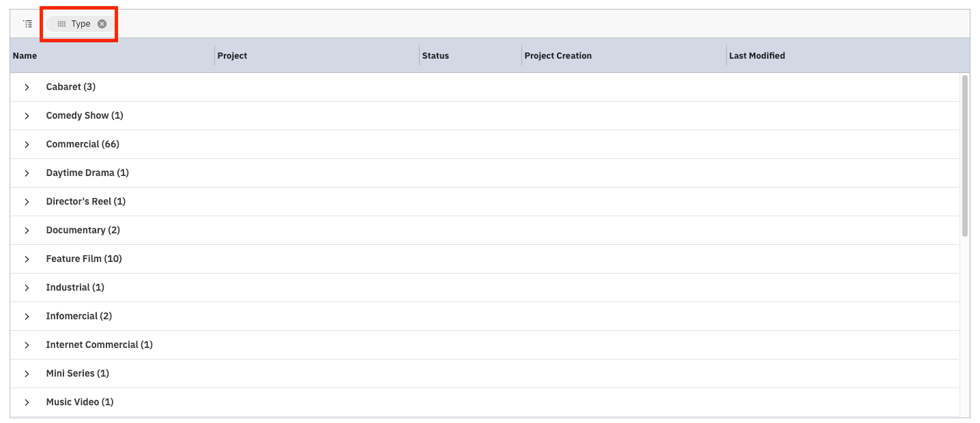The height and width of the screenshot is (423, 980).
Task: Select the Internet Commercial (1) group row
Action: point(99,345)
